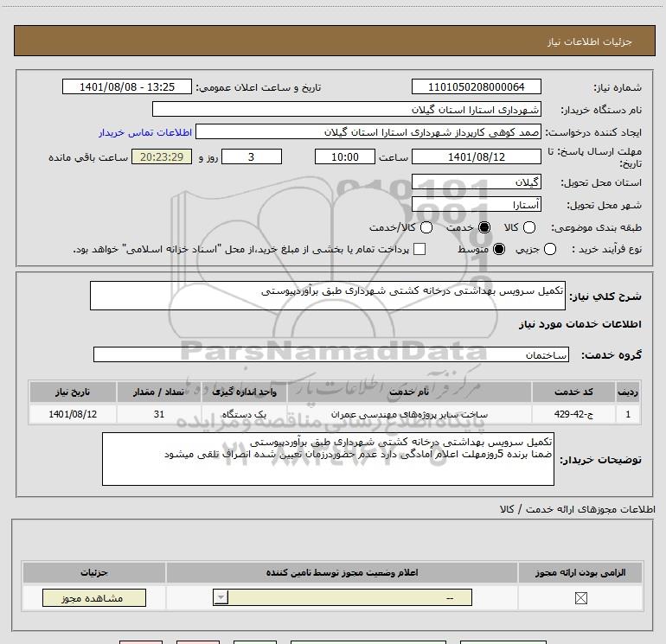Toggle the اسناد خزانه اسلامی payment checkbox

click(419, 249)
